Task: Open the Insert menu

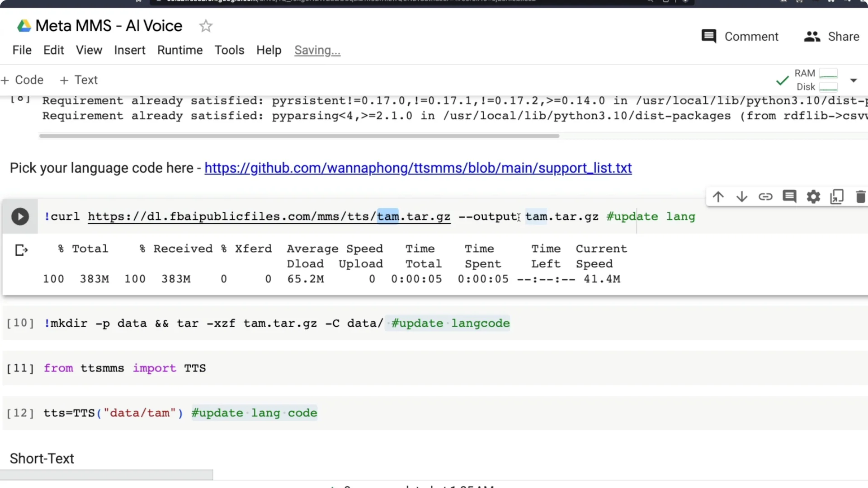Action: (130, 50)
